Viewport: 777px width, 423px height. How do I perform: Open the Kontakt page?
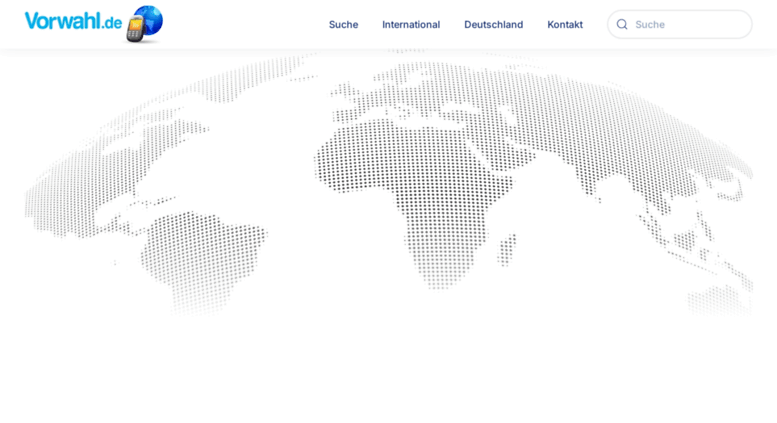click(x=565, y=24)
